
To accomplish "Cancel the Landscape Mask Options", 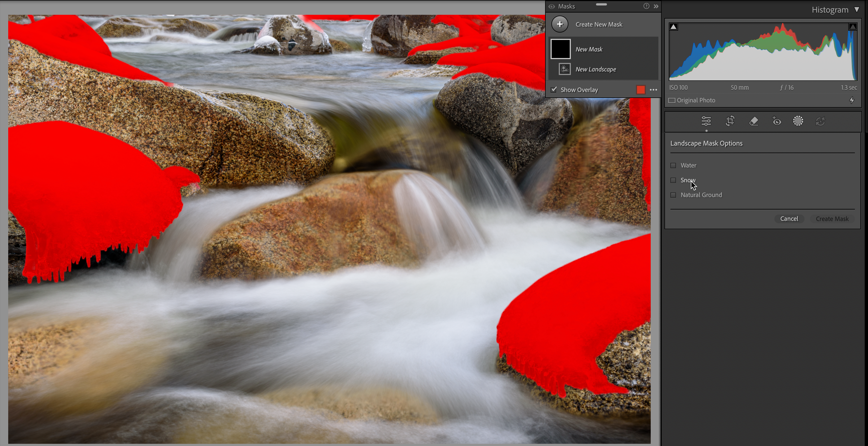I will 789,219.
